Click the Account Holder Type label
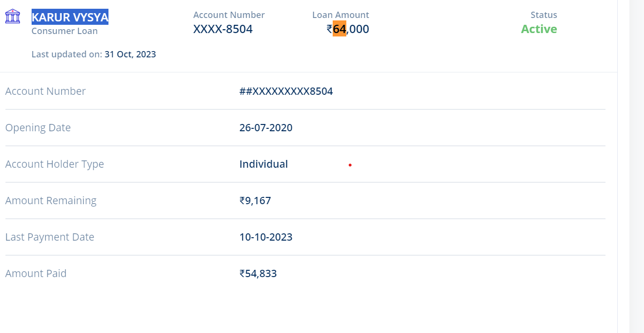644x333 pixels. (x=54, y=164)
